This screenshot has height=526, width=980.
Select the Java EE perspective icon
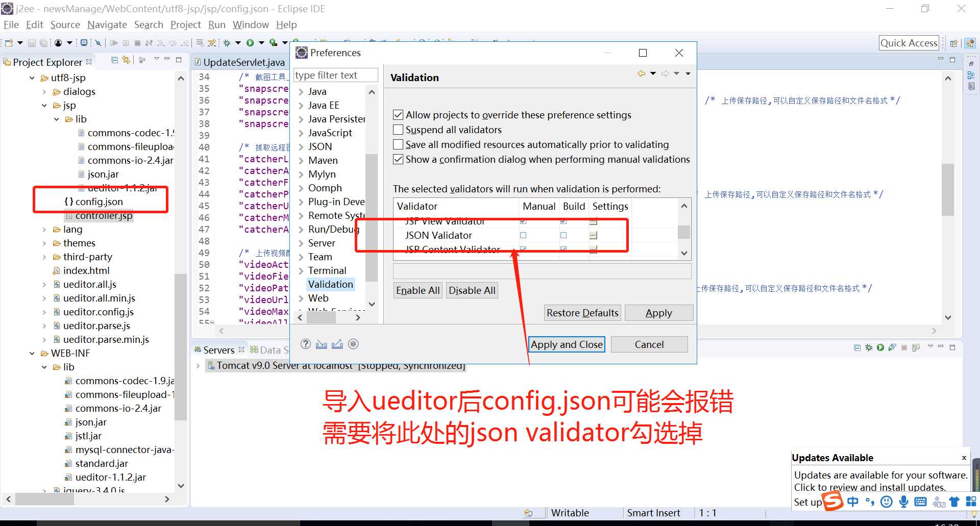point(970,43)
